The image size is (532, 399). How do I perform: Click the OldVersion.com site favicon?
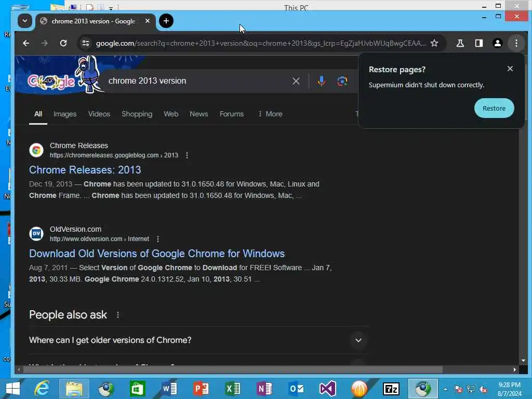[36, 234]
